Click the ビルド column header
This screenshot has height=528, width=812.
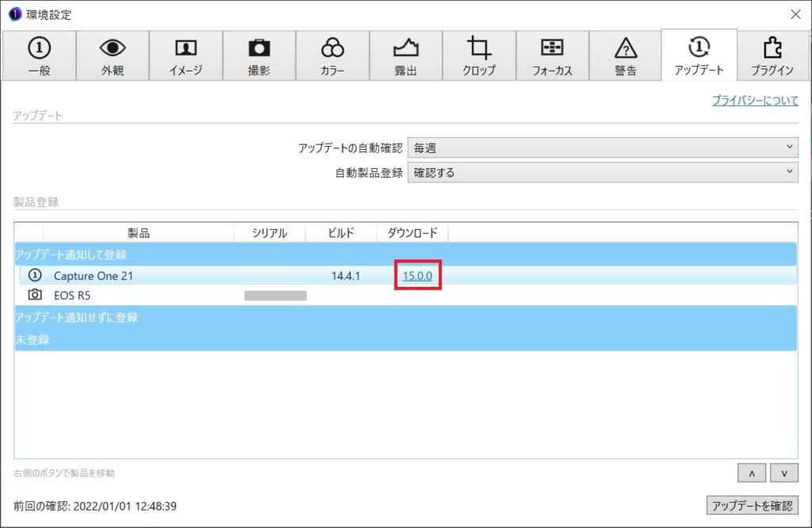coord(341,233)
